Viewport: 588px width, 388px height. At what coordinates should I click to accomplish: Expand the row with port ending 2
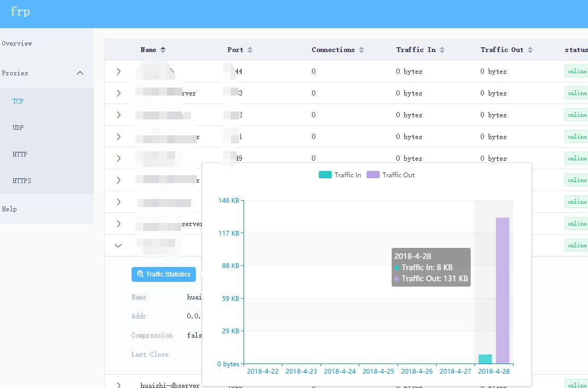(x=118, y=115)
